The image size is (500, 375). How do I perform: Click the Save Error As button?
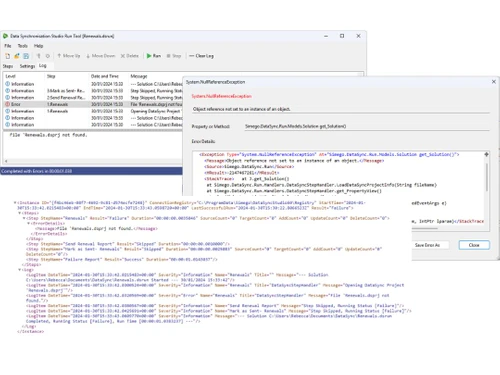(x=427, y=245)
